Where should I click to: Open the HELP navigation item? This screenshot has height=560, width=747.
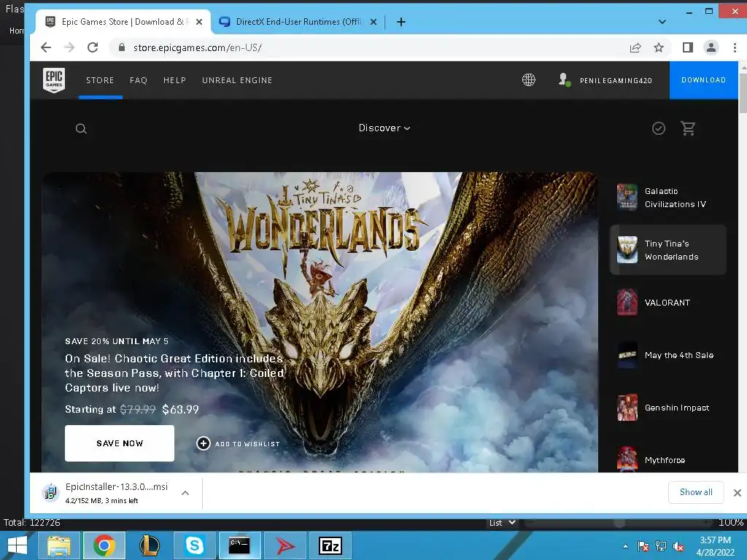point(175,80)
